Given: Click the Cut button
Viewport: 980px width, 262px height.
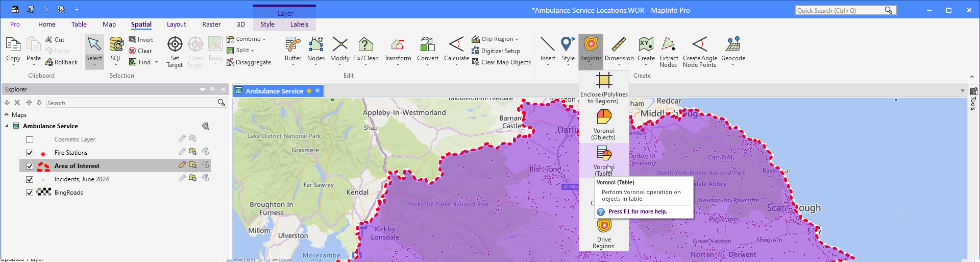Looking at the screenshot, I should pyautogui.click(x=55, y=40).
